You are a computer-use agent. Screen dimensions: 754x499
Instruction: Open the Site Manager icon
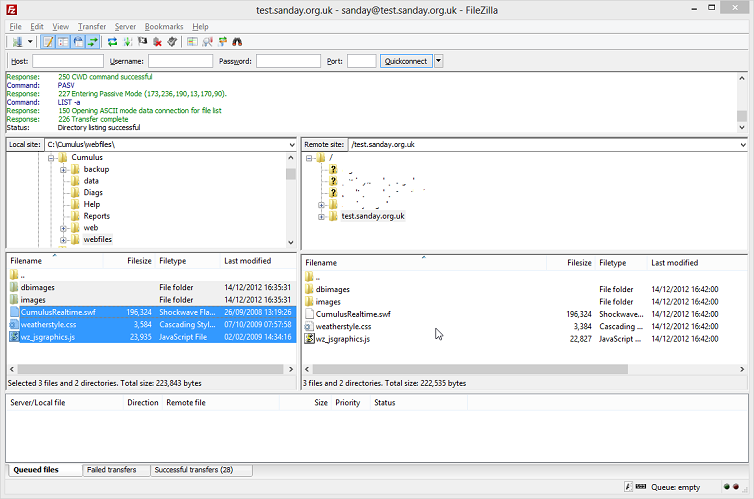tap(17, 42)
